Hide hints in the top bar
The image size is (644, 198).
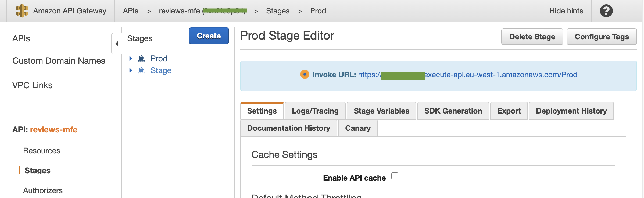click(566, 11)
